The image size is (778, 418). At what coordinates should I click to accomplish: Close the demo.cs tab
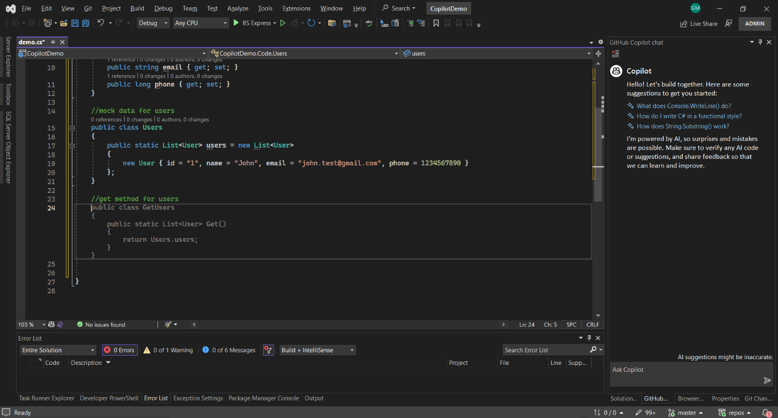(x=63, y=42)
